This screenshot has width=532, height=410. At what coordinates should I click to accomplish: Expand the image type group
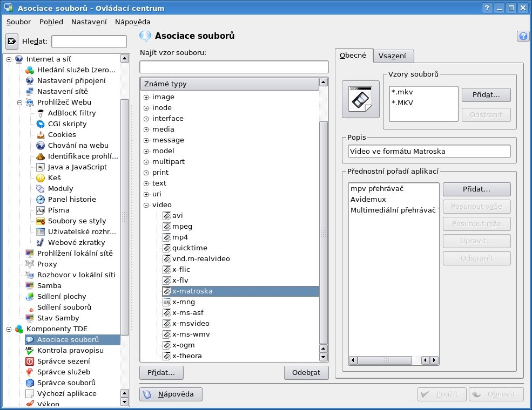pyautogui.click(x=146, y=97)
